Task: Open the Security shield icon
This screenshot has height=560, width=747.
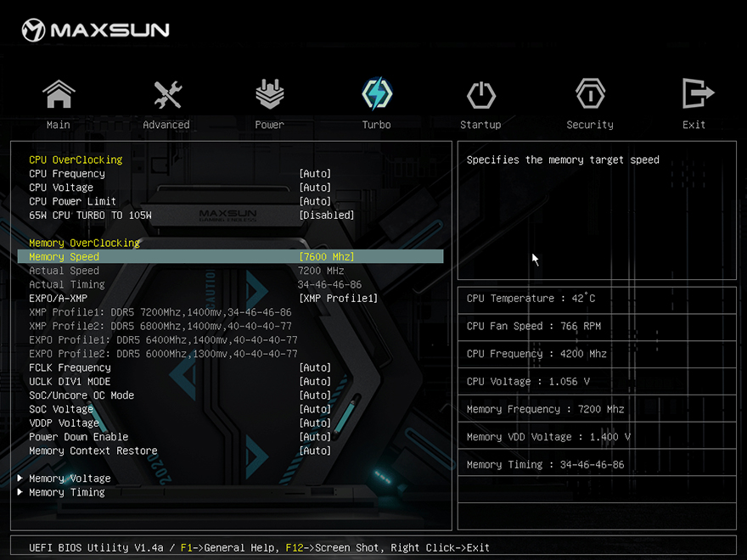Action: (590, 94)
